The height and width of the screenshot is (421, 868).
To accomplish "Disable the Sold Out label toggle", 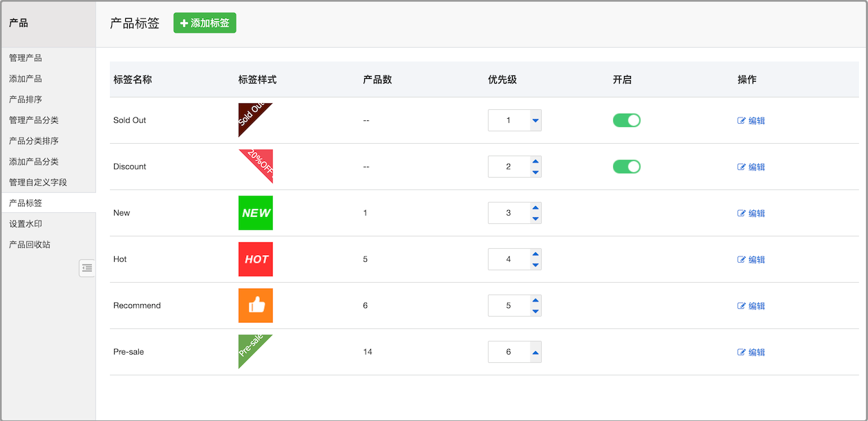I will [x=626, y=120].
